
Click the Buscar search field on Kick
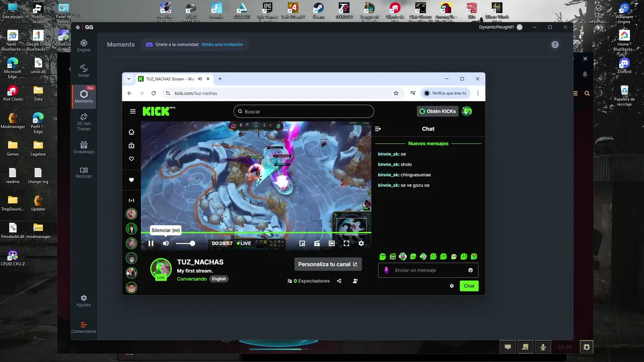pos(304,112)
